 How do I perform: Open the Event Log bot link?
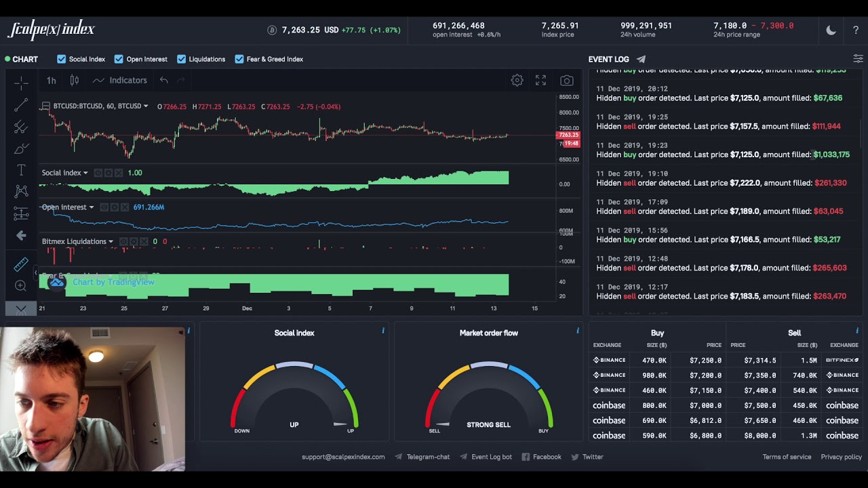pos(486,457)
